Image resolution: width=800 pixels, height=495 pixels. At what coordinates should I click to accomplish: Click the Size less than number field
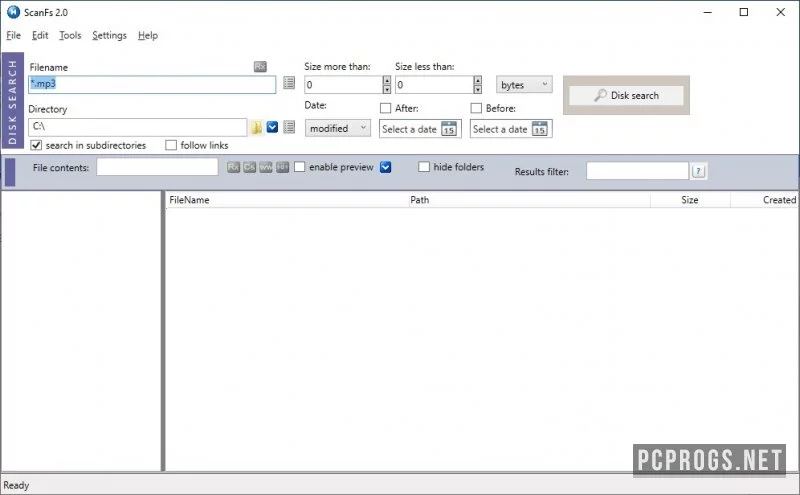click(x=434, y=85)
